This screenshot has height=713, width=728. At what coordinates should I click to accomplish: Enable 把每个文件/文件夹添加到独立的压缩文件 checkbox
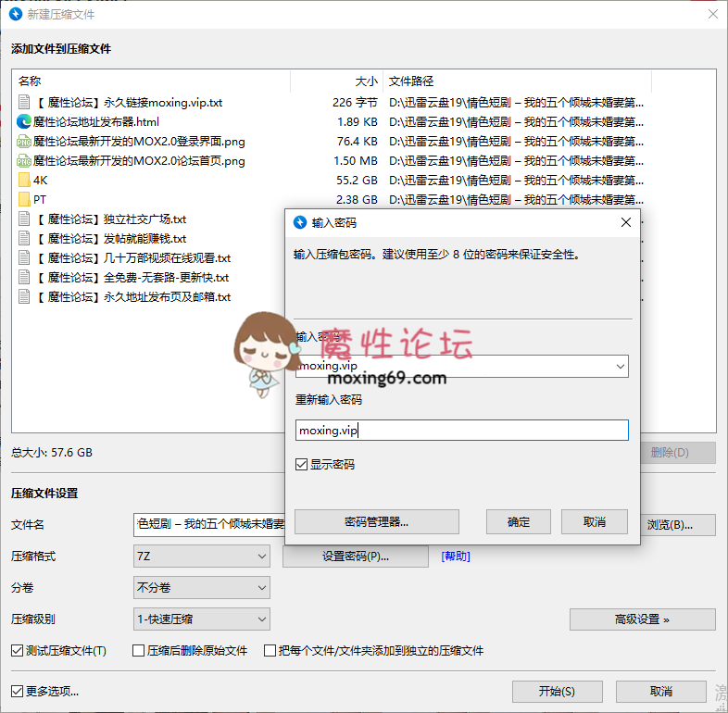pos(270,651)
